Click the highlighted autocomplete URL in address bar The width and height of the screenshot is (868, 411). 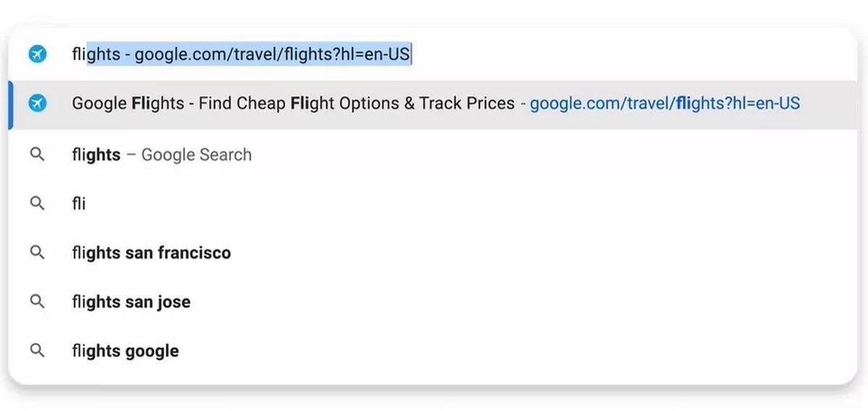249,54
